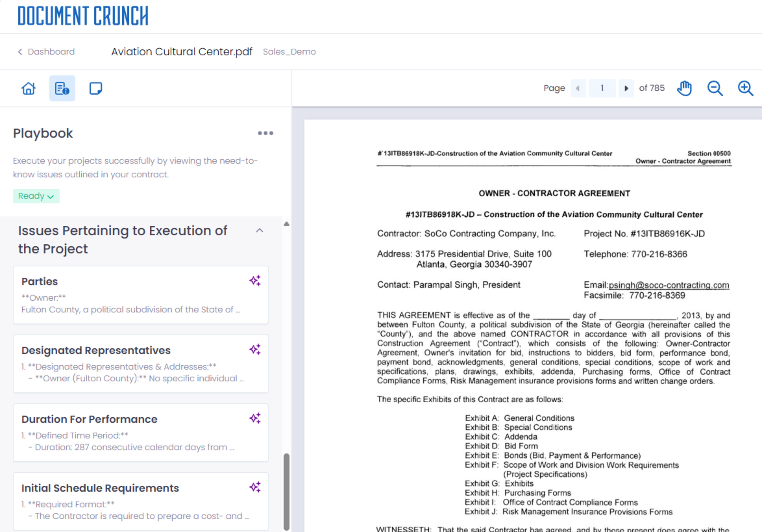Open the Notes sticky icon
The height and width of the screenshot is (532, 762).
96,88
